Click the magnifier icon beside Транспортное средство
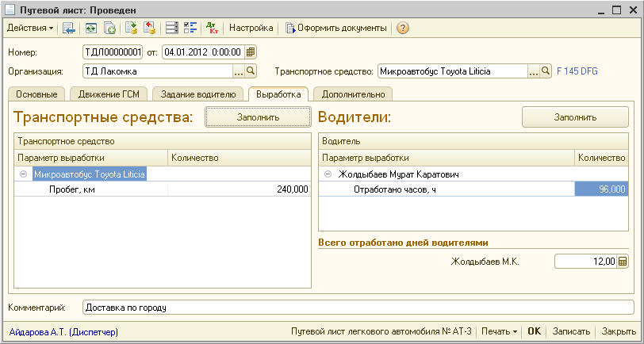Screen dimensions: 644x344 546,71
